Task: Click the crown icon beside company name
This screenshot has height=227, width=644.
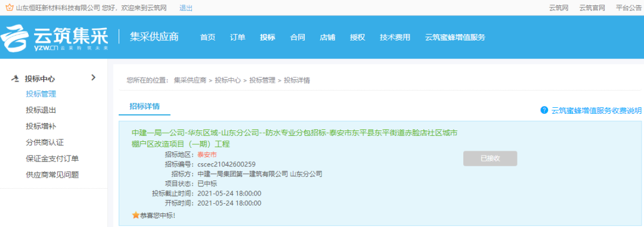Action: point(9,8)
